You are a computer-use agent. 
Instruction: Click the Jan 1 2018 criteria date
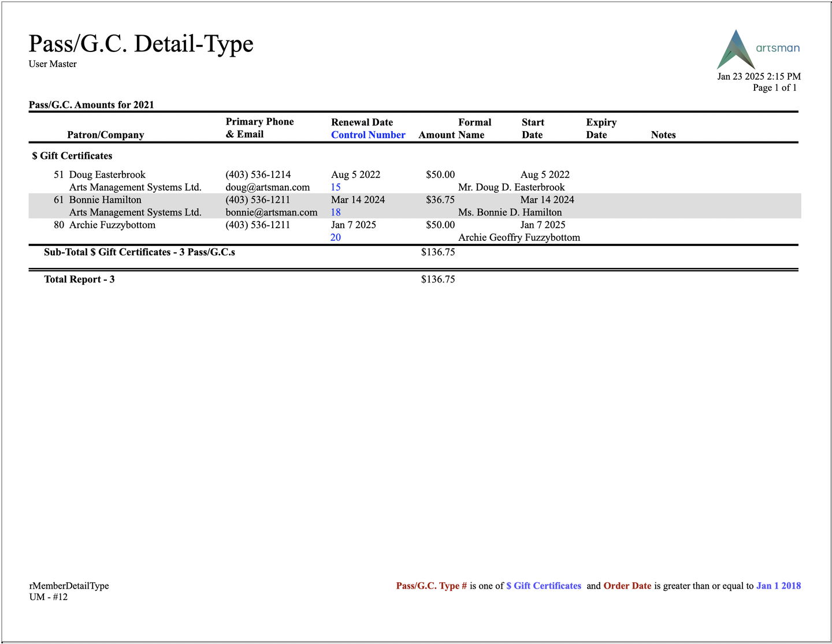[779, 586]
